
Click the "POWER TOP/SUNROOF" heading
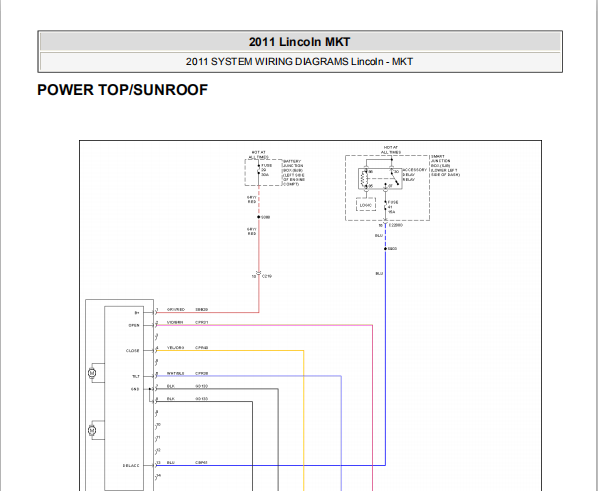pyautogui.click(x=122, y=90)
